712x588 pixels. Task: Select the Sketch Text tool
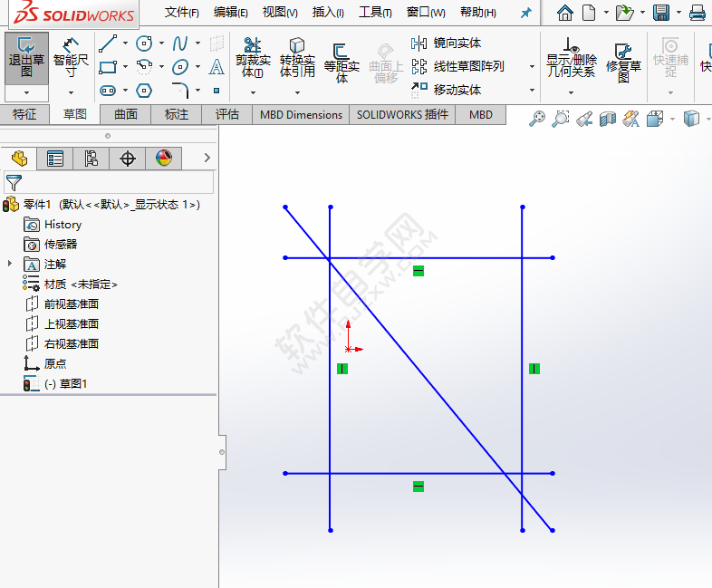click(216, 67)
